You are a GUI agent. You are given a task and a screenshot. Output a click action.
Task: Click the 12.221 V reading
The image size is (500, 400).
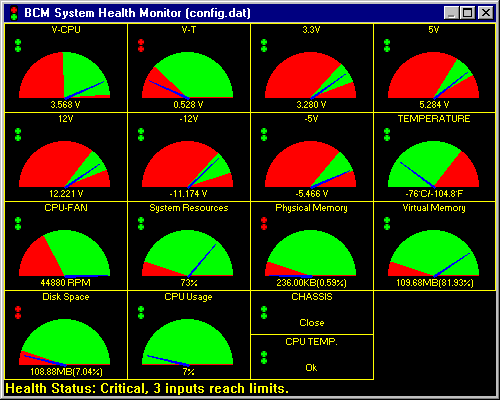coord(66,194)
